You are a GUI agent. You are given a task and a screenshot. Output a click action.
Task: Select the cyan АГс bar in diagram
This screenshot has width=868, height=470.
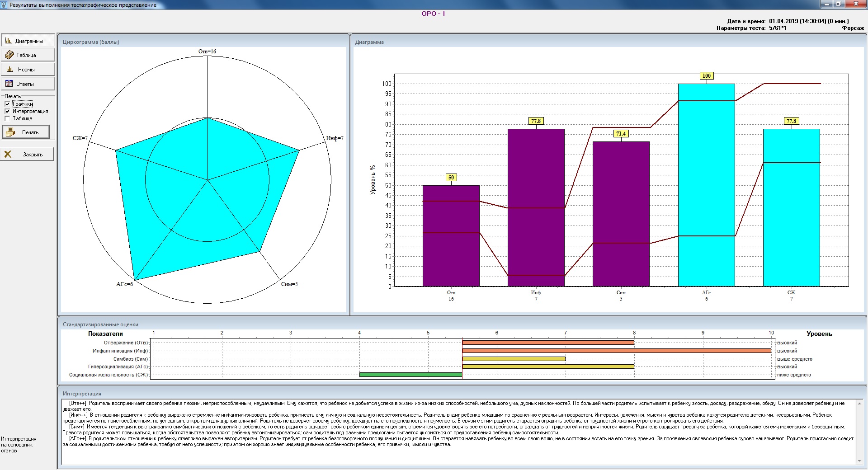click(x=706, y=185)
